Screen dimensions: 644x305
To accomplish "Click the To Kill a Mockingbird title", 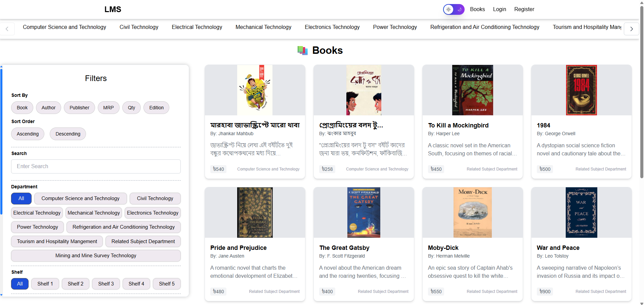I will pos(458,125).
